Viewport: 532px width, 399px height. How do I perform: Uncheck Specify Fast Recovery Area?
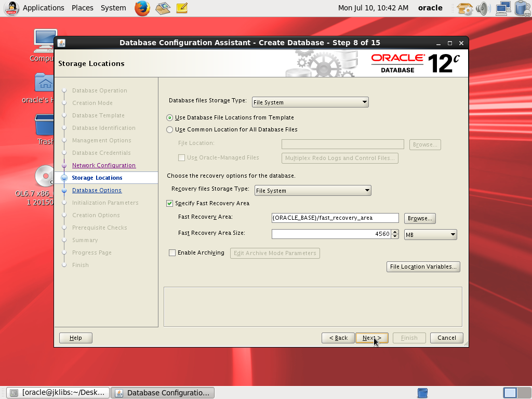coord(170,203)
